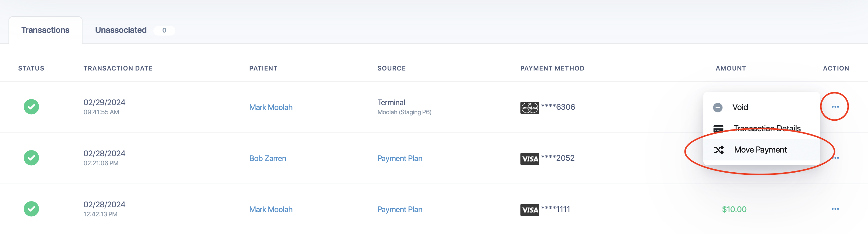The width and height of the screenshot is (868, 234).
Task: Click the MasterCard logo ending 6306
Action: (529, 108)
